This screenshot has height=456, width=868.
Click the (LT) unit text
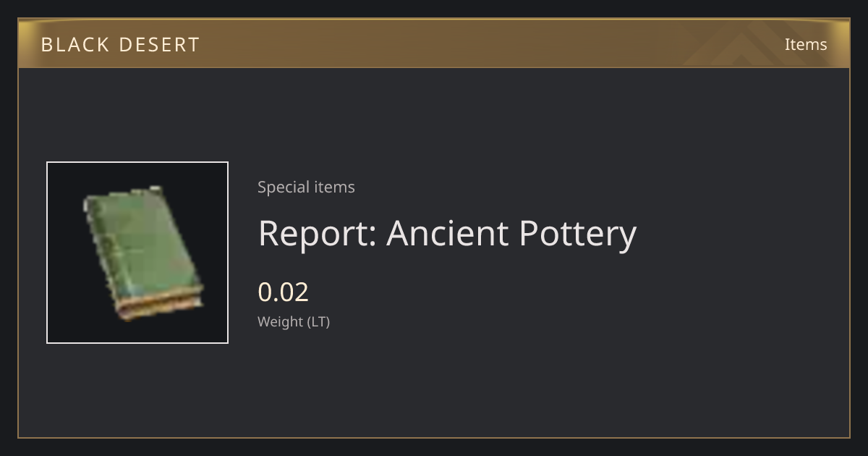319,322
